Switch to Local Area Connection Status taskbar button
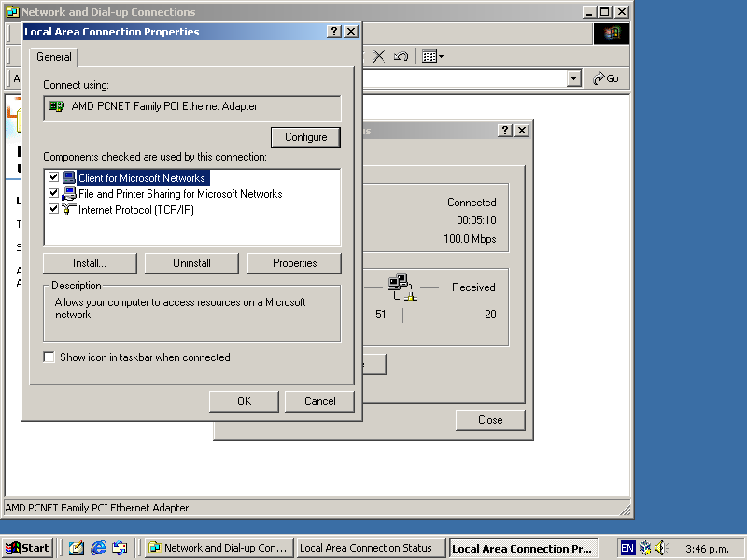This screenshot has height=560, width=747. (x=370, y=548)
